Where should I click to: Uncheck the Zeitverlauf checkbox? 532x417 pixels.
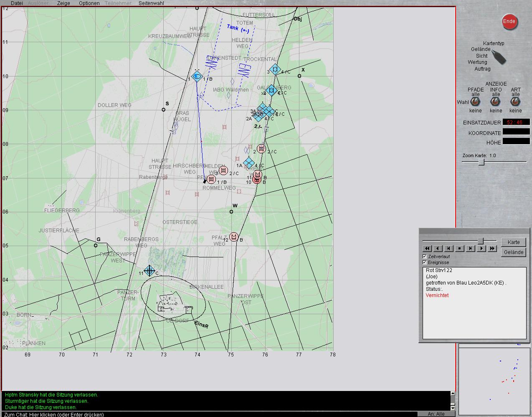[x=425, y=256]
